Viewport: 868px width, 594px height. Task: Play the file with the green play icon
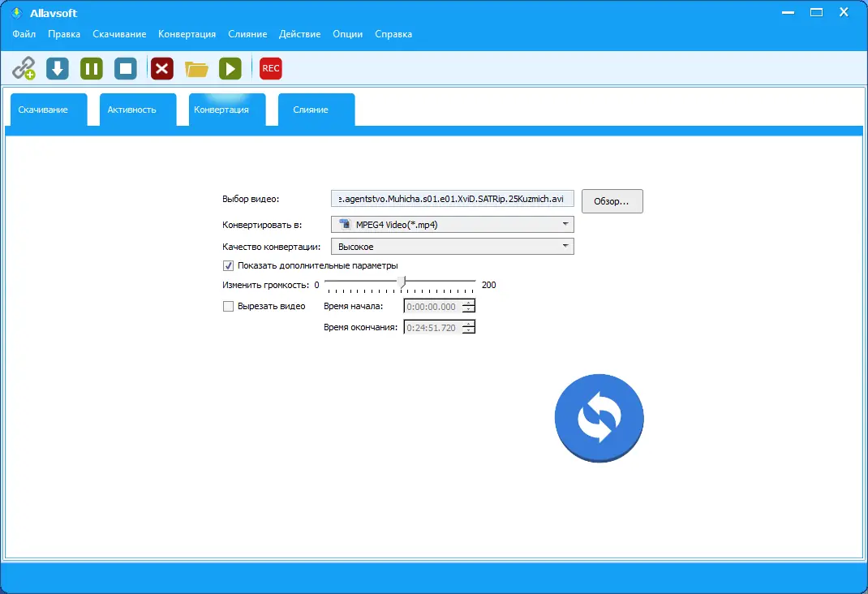(230, 69)
